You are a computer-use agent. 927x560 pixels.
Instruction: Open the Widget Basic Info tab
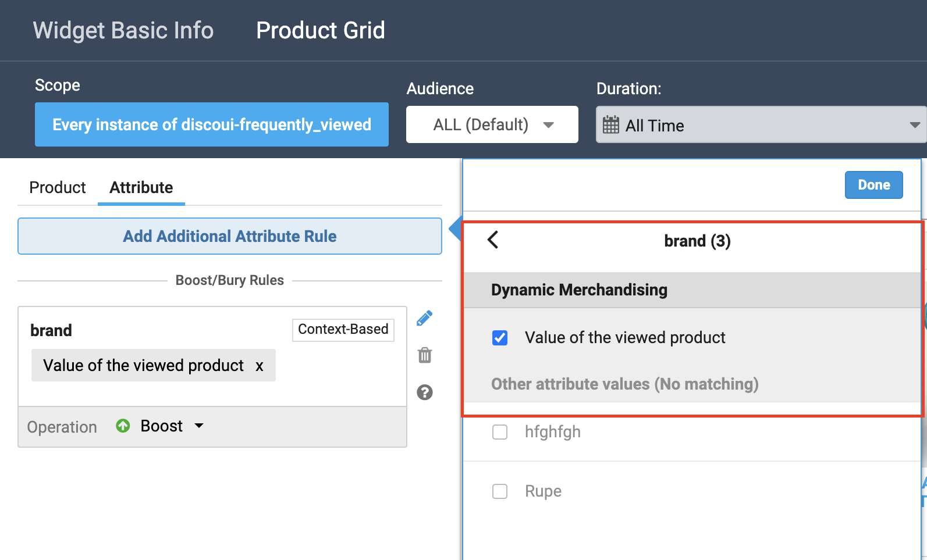tap(123, 30)
